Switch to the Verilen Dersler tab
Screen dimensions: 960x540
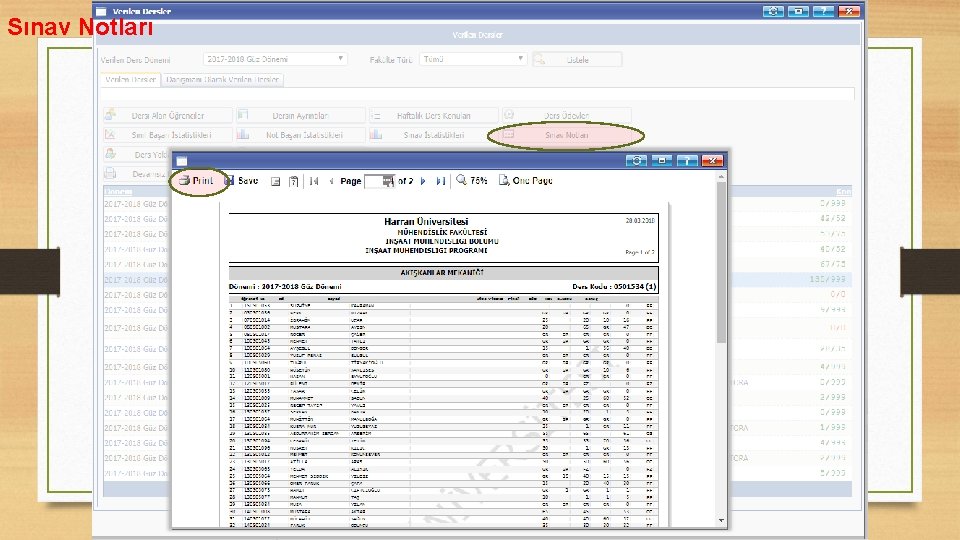(130, 80)
